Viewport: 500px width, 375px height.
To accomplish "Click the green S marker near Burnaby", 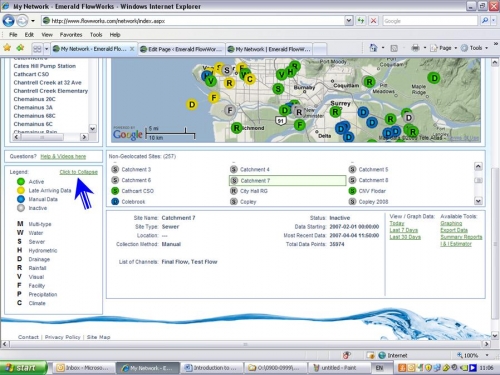I will point(278,89).
